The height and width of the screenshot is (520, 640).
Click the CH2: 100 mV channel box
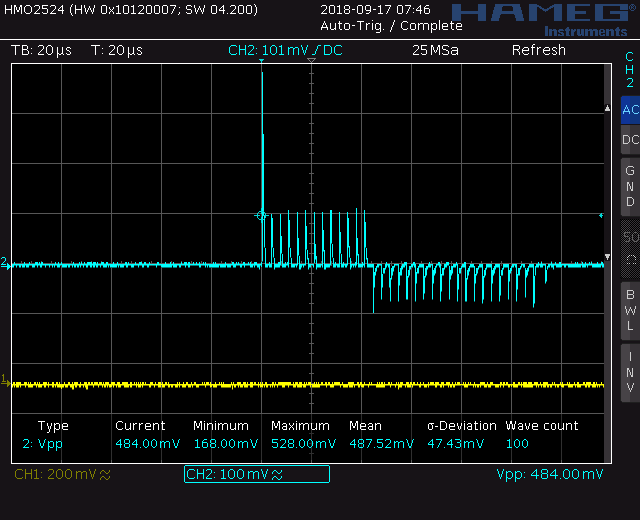[257, 474]
